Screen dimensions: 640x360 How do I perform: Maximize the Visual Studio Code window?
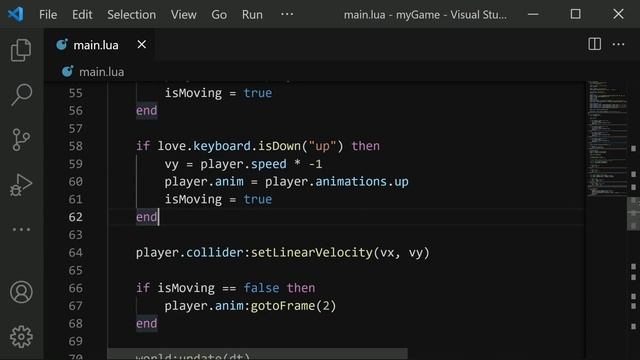click(x=576, y=14)
